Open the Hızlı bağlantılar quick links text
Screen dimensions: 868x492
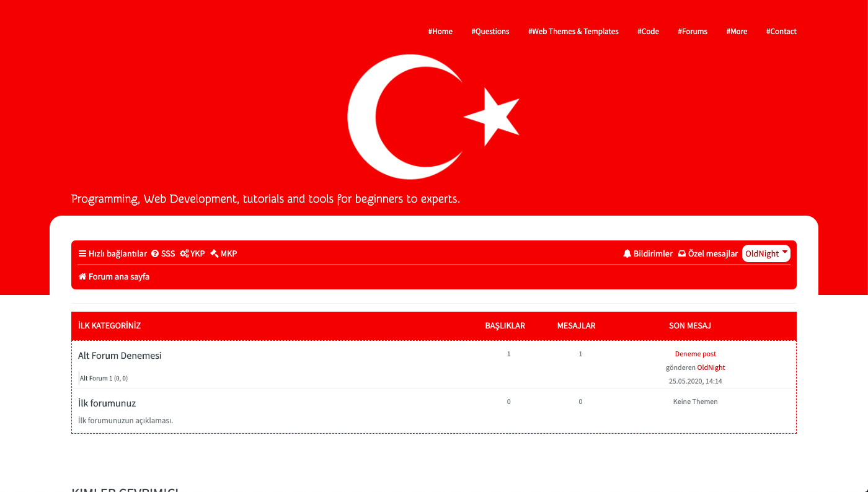click(118, 253)
